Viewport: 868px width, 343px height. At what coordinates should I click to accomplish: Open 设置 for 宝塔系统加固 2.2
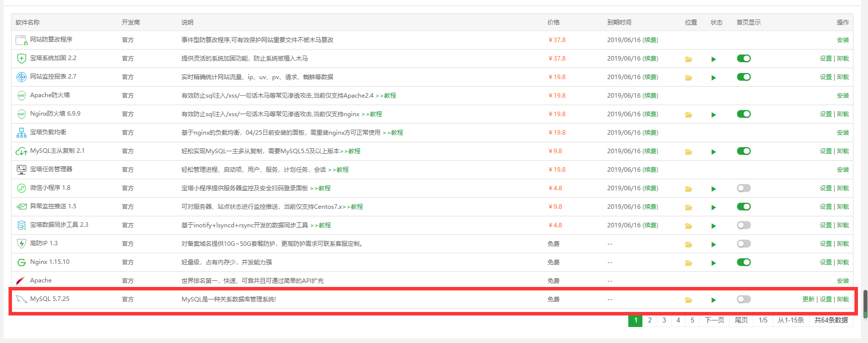pos(826,59)
